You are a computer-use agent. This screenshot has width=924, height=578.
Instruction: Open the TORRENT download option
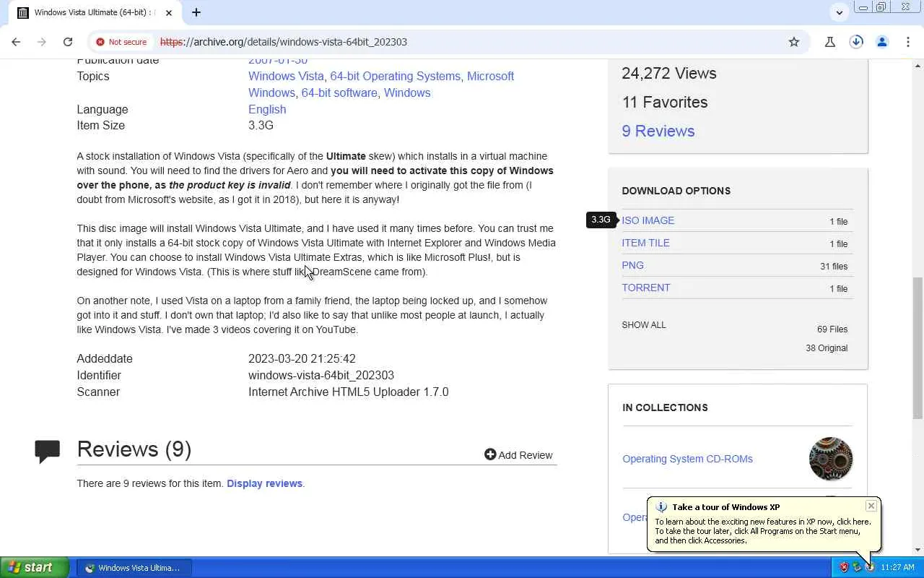(x=646, y=288)
